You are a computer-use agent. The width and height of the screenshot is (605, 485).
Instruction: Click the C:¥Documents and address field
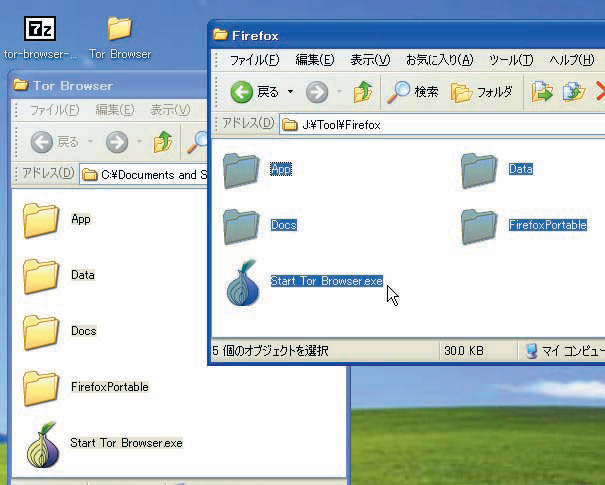pos(144,175)
